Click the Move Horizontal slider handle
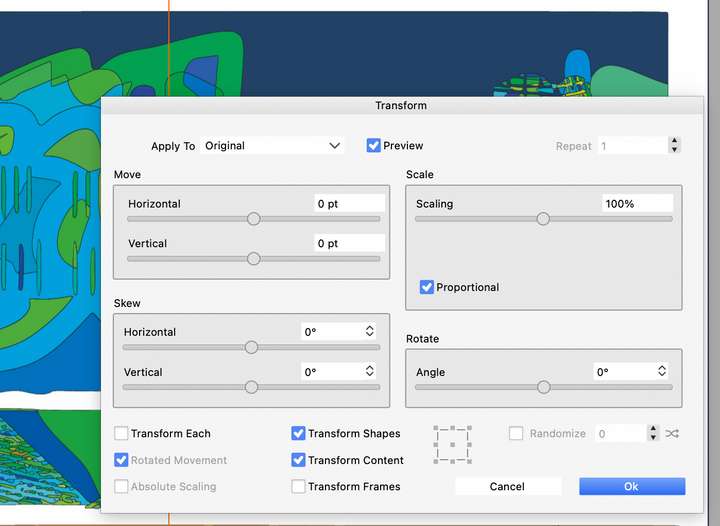The width and height of the screenshot is (720, 526). click(x=253, y=219)
